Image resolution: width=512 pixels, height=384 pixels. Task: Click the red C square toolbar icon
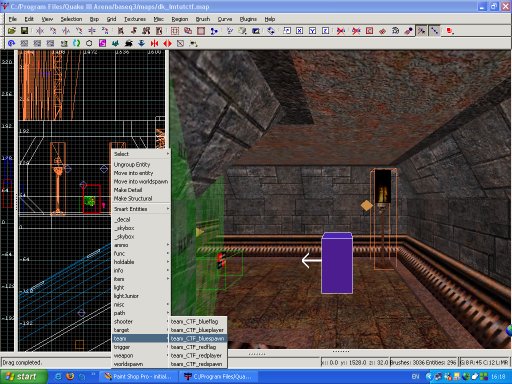click(369, 31)
